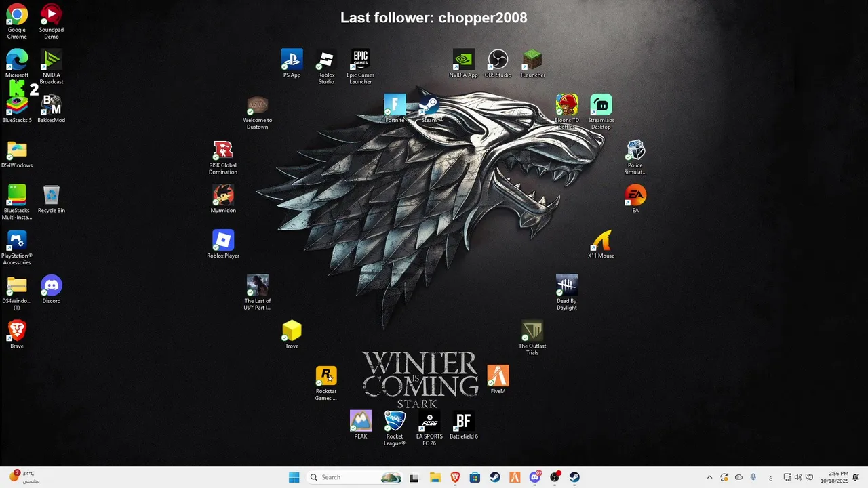This screenshot has width=868, height=488.
Task: Select the Streamlabs Desktop icon
Action: click(601, 112)
